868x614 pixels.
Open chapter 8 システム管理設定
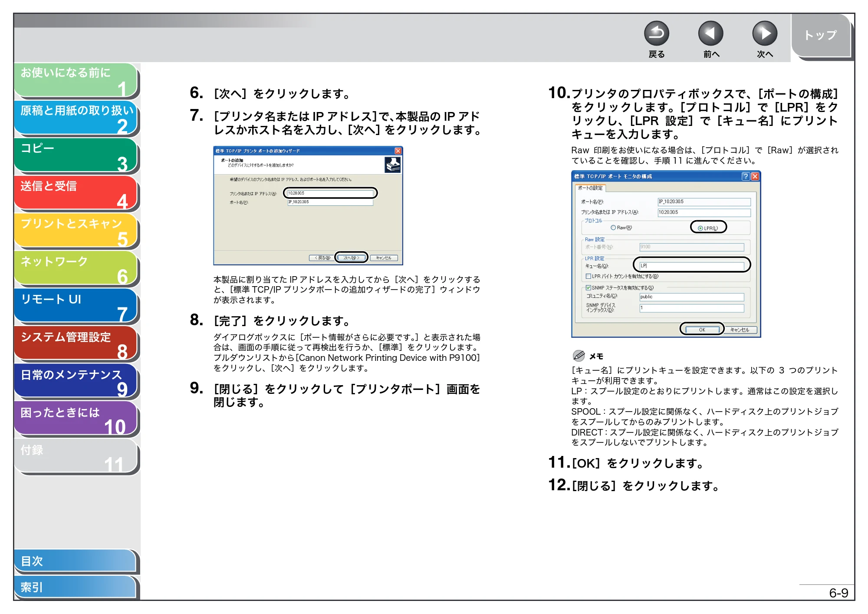pos(76,344)
